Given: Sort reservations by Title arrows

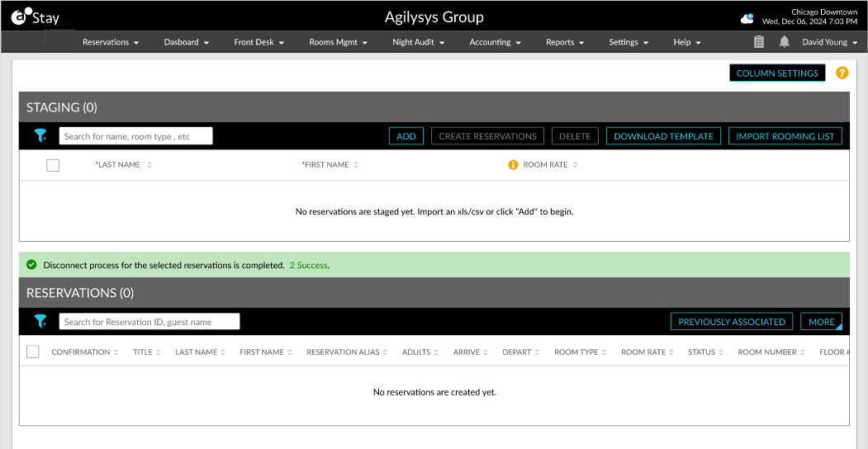Looking at the screenshot, I should point(159,352).
